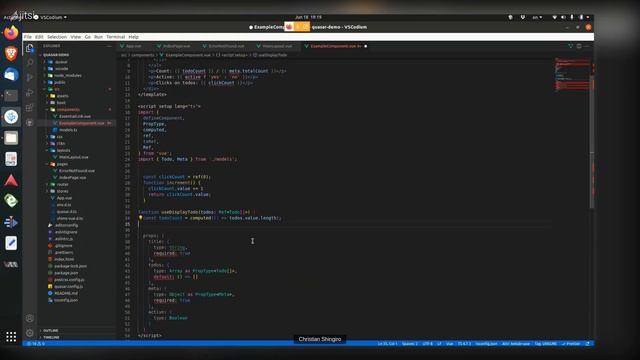640x360 pixels.
Task: Open the Go menu
Action: (88, 37)
